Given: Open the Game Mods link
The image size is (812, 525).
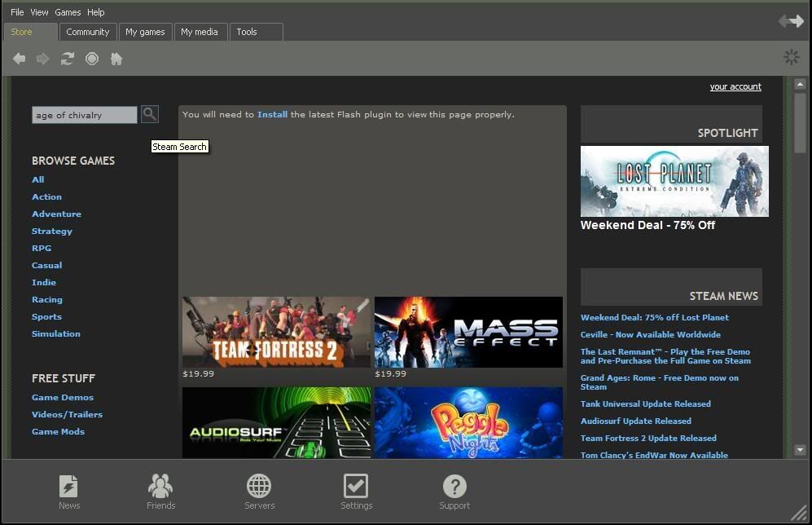Looking at the screenshot, I should pyautogui.click(x=58, y=432).
